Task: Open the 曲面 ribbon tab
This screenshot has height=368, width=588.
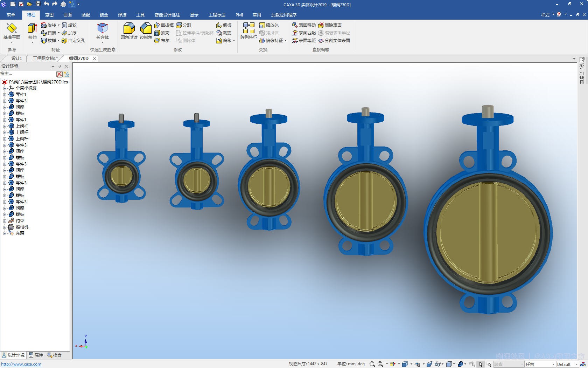Action: point(68,15)
